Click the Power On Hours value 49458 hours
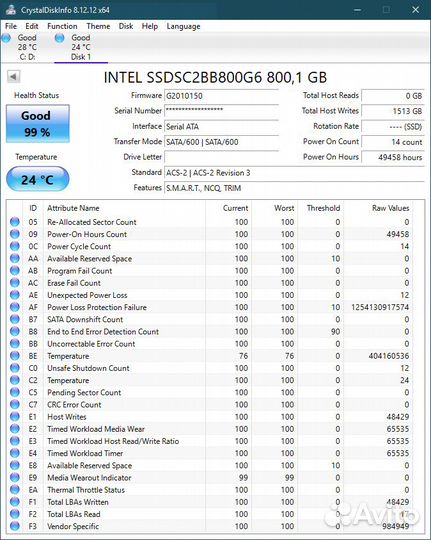431x540 pixels. (x=393, y=157)
